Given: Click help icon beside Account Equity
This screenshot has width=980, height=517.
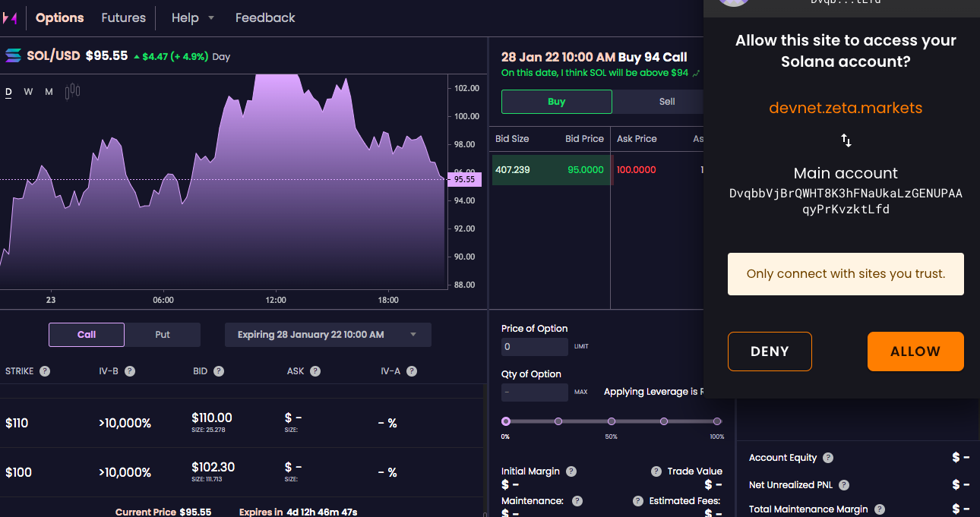Looking at the screenshot, I should pos(828,458).
